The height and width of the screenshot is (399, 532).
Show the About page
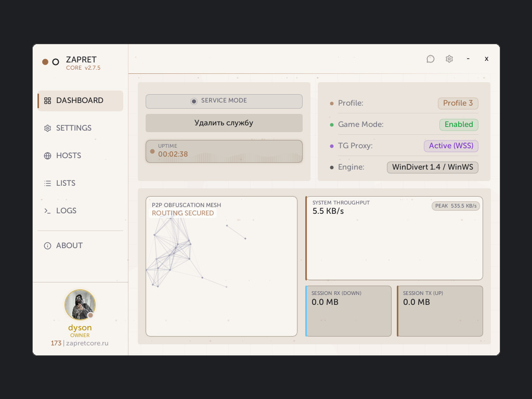click(x=81, y=246)
